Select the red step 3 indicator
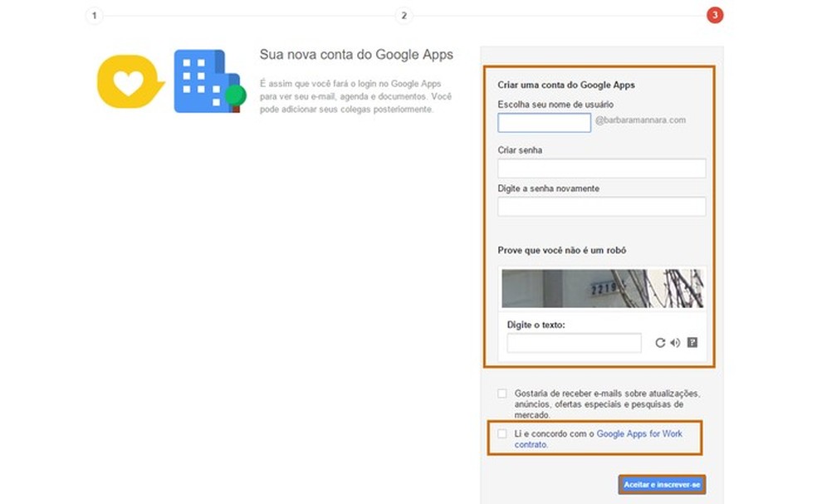 714,15
